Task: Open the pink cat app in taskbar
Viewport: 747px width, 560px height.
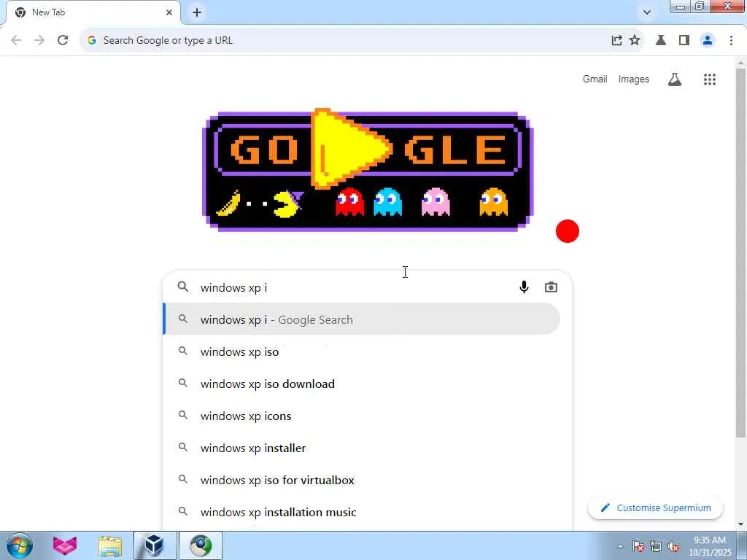Action: tap(64, 545)
